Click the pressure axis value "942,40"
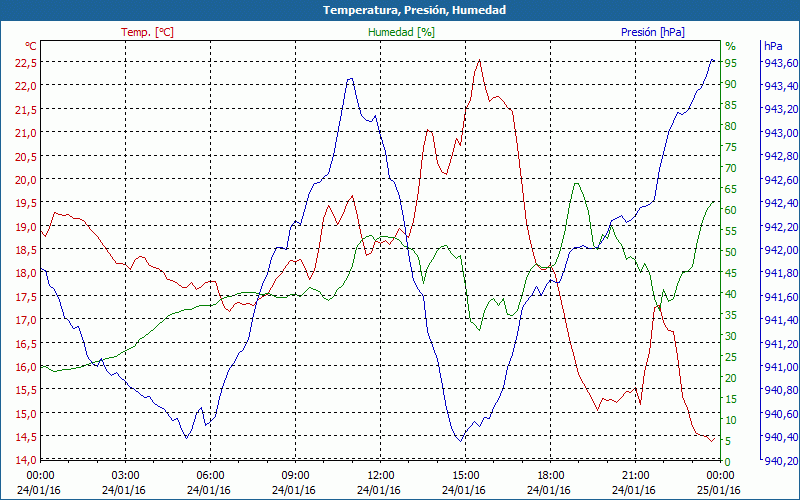This screenshot has width=800, height=500. (x=781, y=203)
